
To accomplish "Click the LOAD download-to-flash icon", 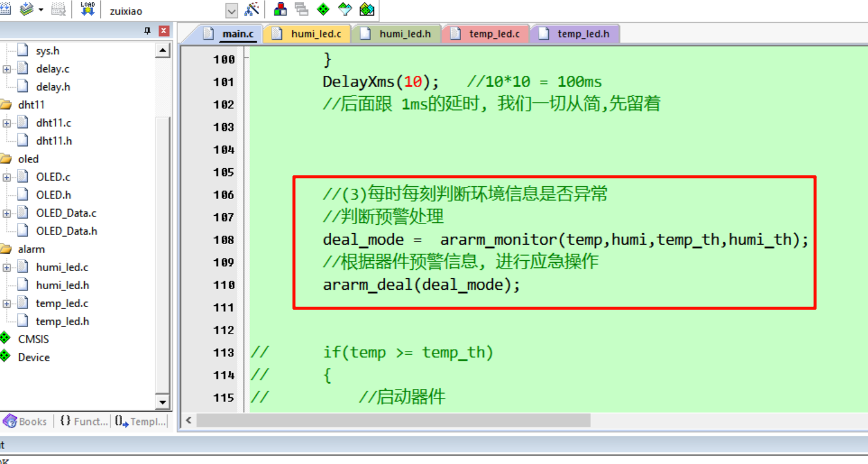I will 87,8.
